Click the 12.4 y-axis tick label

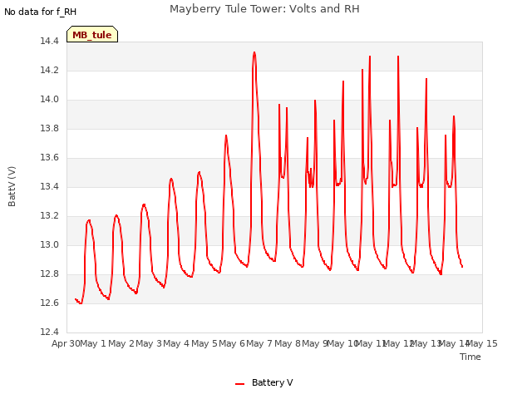coord(50,332)
